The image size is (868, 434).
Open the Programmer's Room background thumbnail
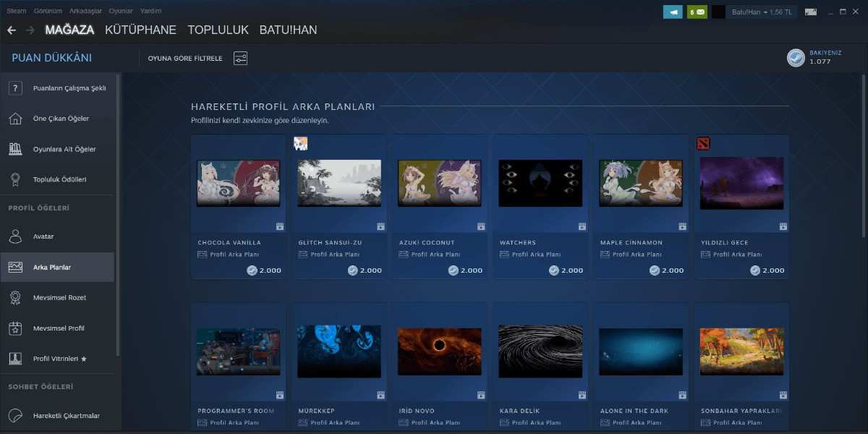239,352
